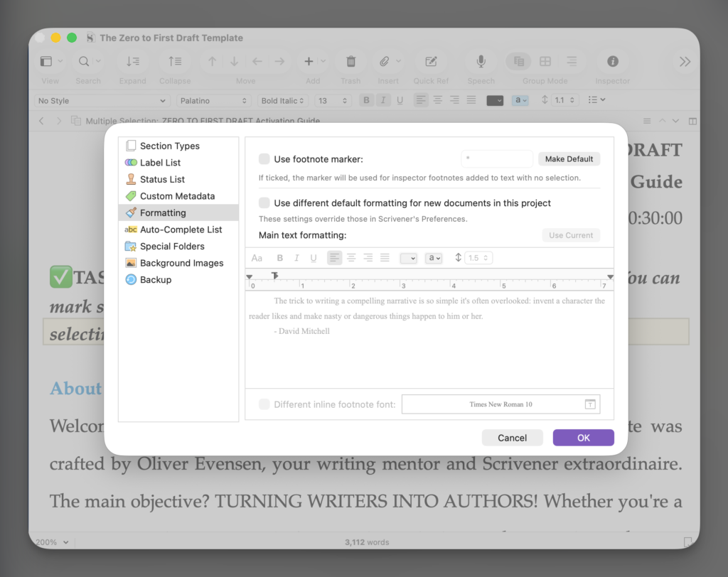Open the Quick Ref tool

(431, 62)
